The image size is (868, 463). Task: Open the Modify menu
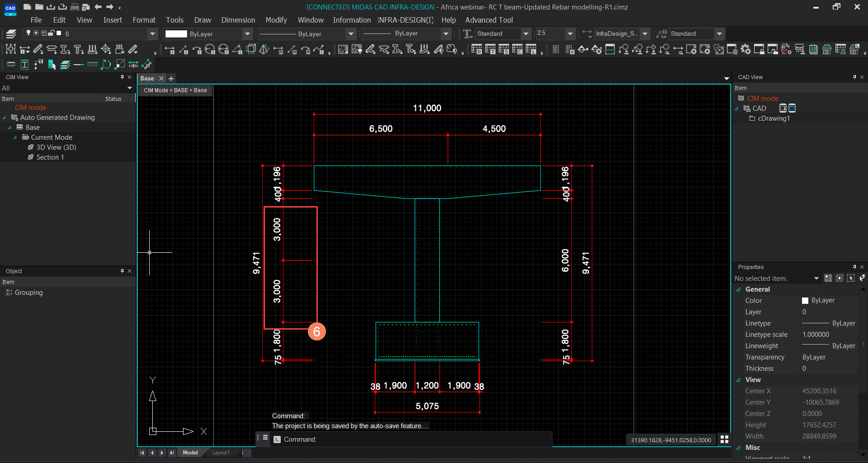pyautogui.click(x=276, y=20)
